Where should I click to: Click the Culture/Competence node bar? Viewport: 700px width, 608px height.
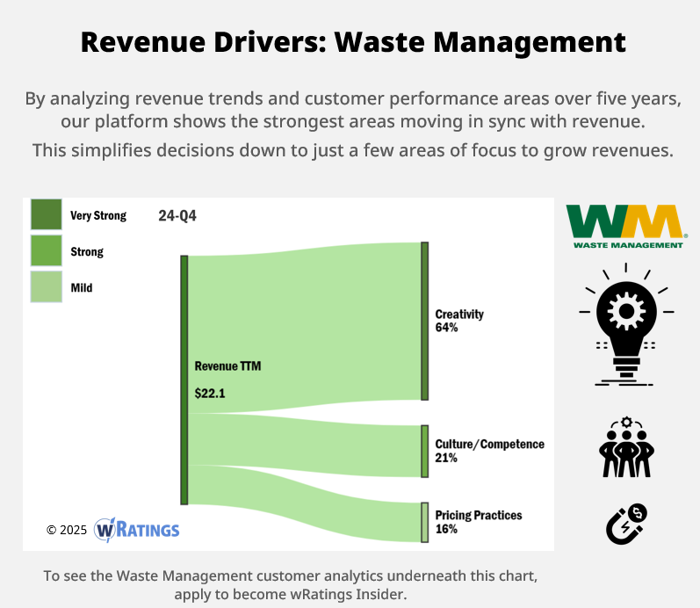[x=424, y=451]
